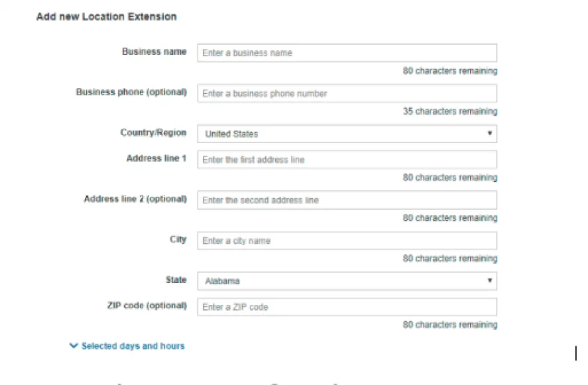Screen dimensions: 588x385
Task: Open the Country/Region dropdown
Action: tap(346, 133)
